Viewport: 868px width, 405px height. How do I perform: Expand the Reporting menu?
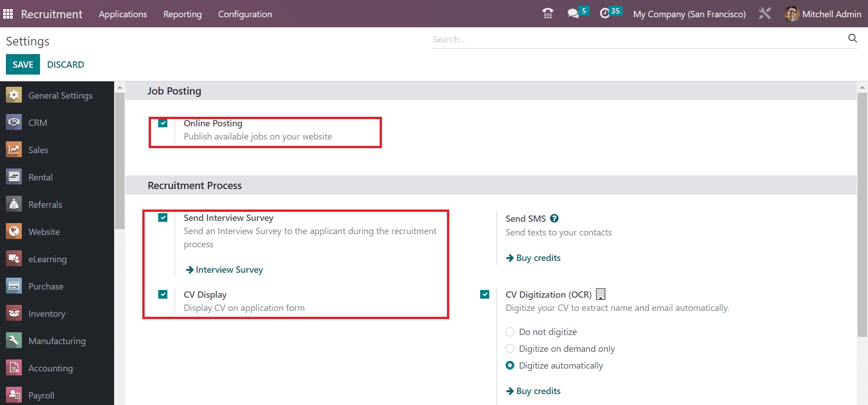182,14
